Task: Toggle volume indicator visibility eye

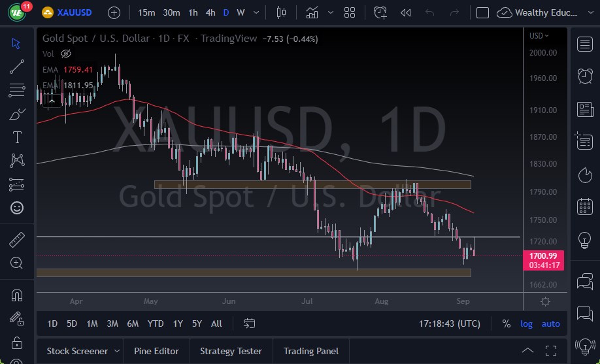Action: 65,54
